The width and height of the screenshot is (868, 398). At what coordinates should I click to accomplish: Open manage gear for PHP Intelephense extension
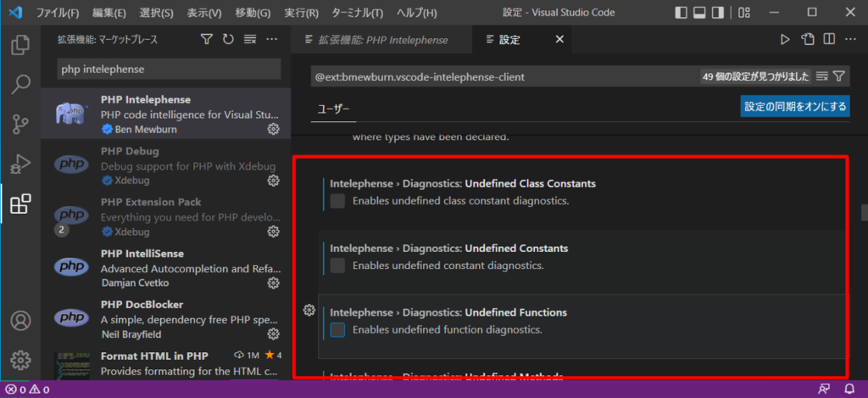click(x=273, y=129)
